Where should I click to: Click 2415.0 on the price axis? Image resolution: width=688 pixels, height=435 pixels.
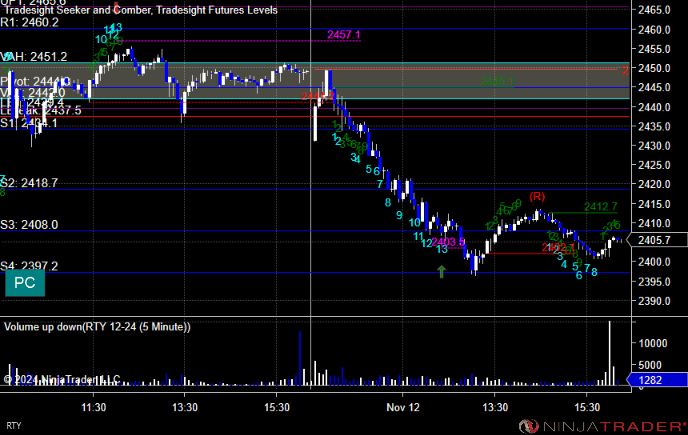pos(654,204)
